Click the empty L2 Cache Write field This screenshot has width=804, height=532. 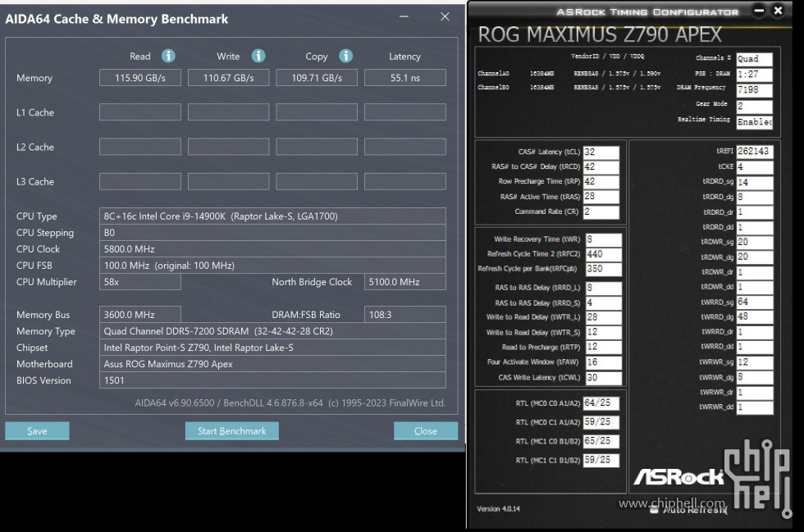click(228, 147)
